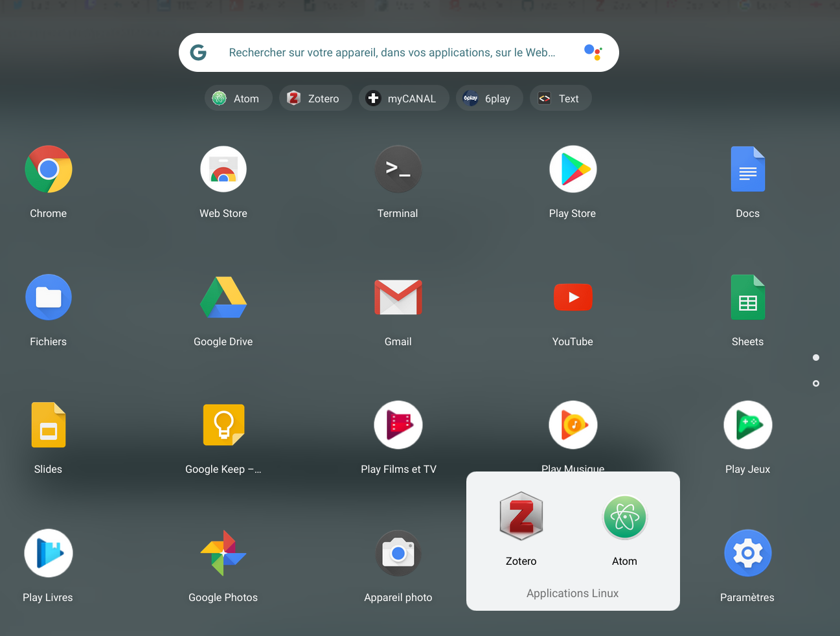Open Google Sheets
This screenshot has width=840, height=636.
748,297
